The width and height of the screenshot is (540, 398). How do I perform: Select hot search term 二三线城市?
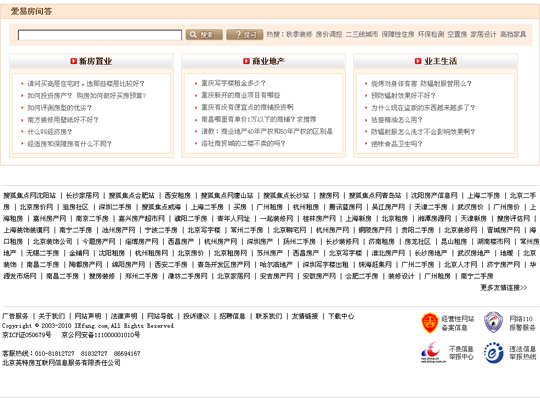(x=362, y=34)
